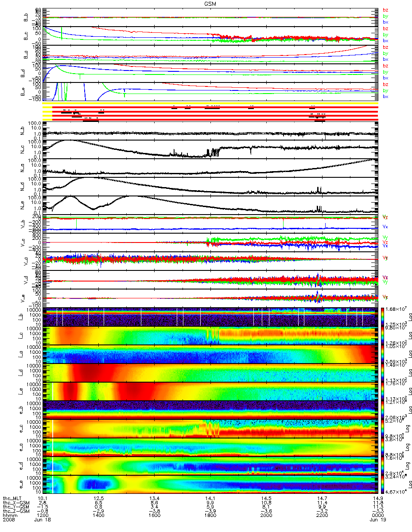Select the 2000 time tick label
Image resolution: width=412 pixels, height=532 pixels.
click(266, 516)
